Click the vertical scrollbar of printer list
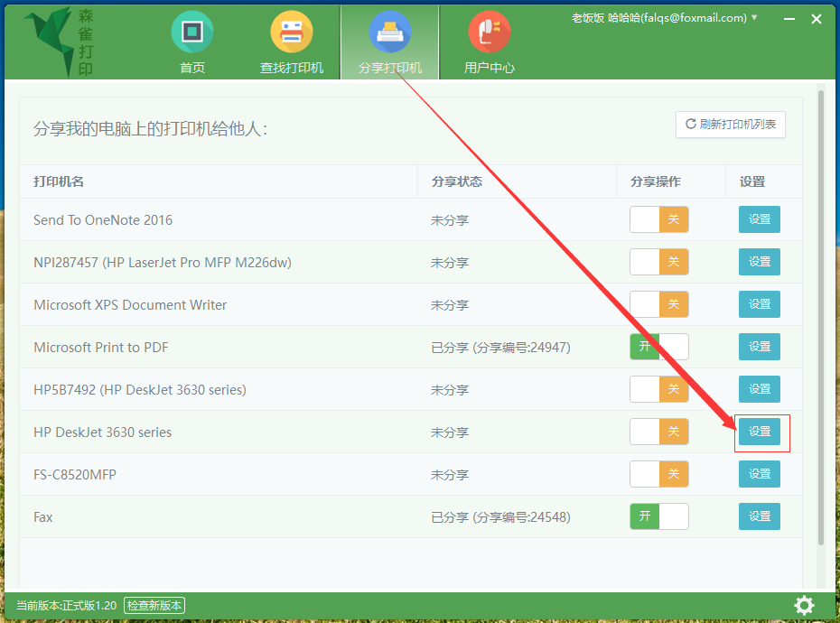The image size is (840, 623). coord(821,318)
